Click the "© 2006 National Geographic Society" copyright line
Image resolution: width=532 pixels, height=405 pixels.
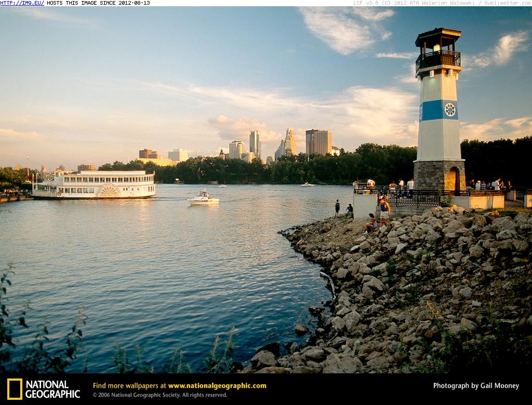point(160,395)
